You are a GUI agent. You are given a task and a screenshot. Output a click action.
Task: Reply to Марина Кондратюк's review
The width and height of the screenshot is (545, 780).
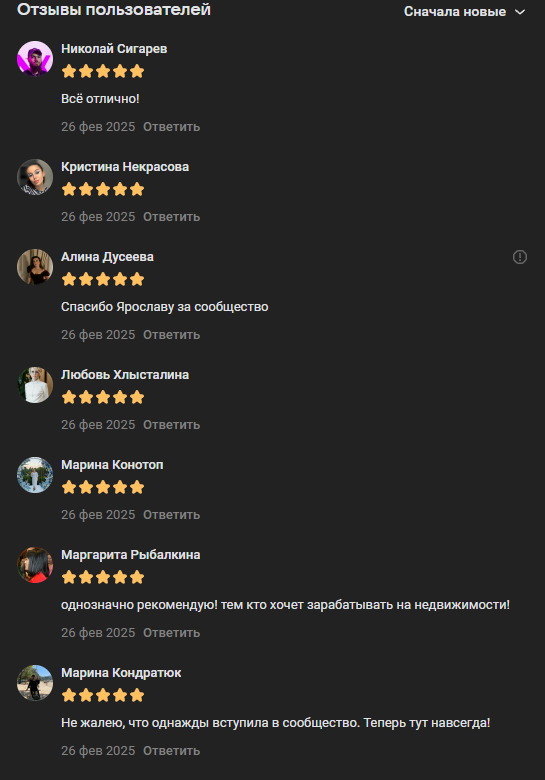[172, 751]
